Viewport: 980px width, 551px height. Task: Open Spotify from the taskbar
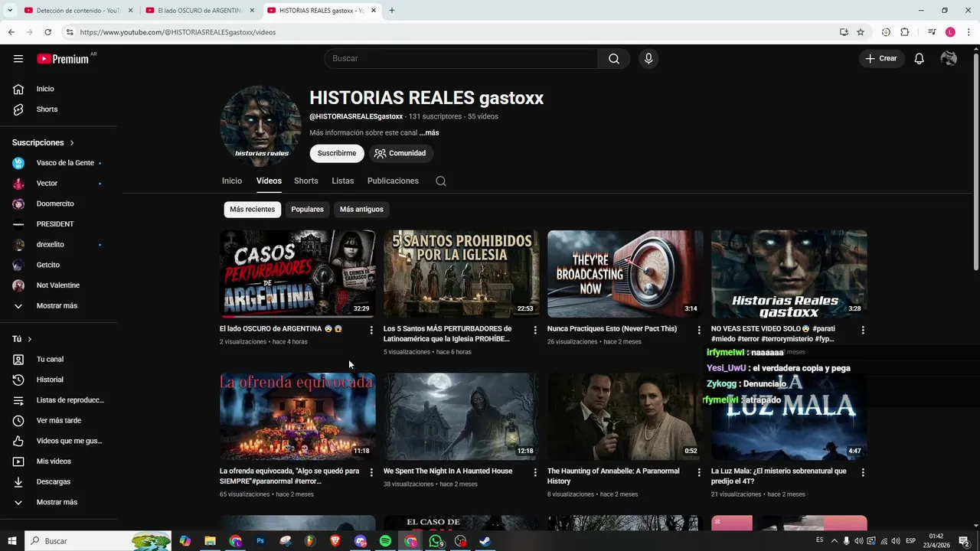[x=385, y=541]
